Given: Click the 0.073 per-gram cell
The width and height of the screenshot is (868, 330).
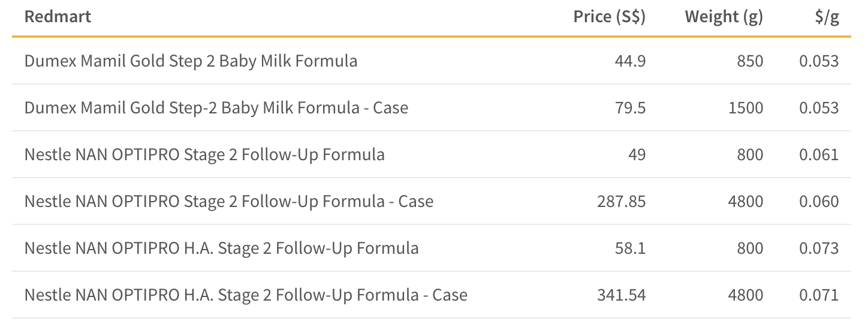Looking at the screenshot, I should 819,248.
